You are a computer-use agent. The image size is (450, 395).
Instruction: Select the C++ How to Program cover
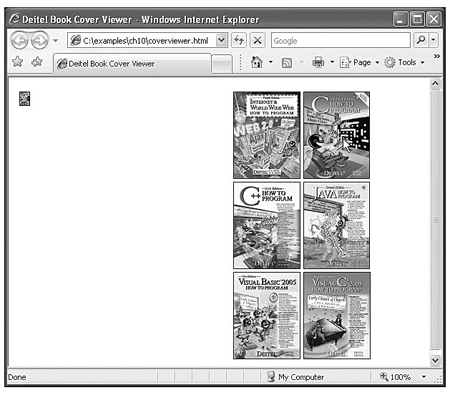point(267,225)
